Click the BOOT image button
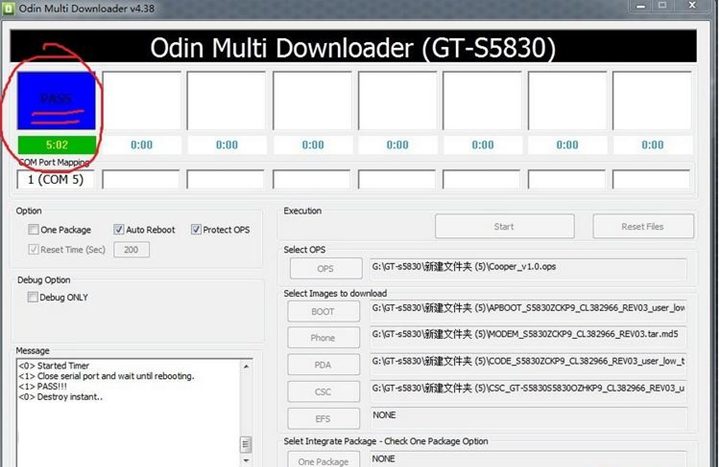 [323, 312]
